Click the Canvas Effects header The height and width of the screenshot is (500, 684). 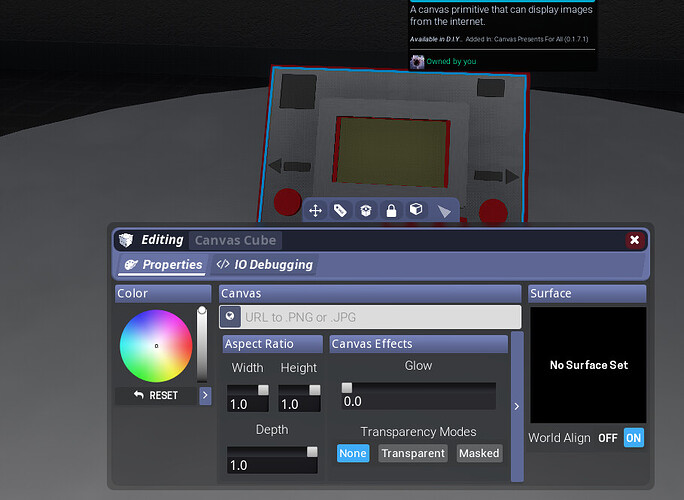(419, 344)
